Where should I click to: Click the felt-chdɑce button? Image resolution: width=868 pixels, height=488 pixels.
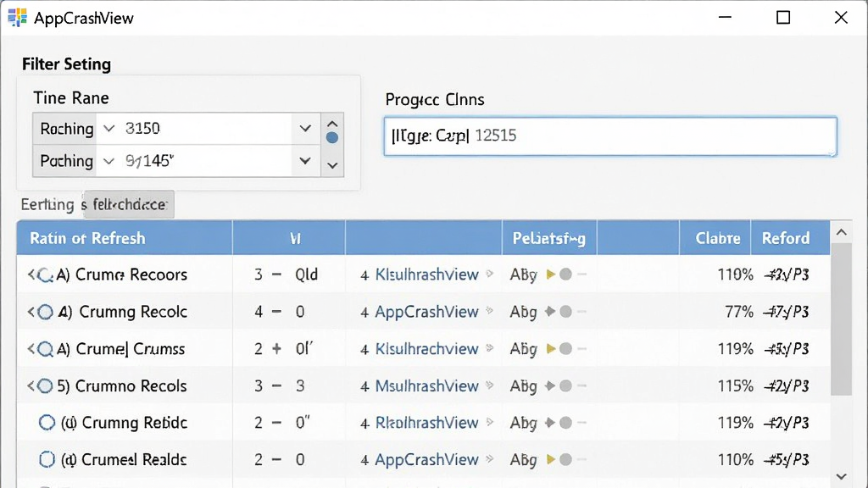coord(129,205)
